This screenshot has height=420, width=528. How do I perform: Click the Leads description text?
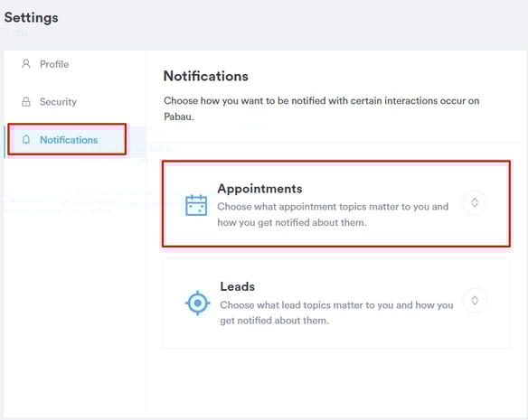pos(336,313)
